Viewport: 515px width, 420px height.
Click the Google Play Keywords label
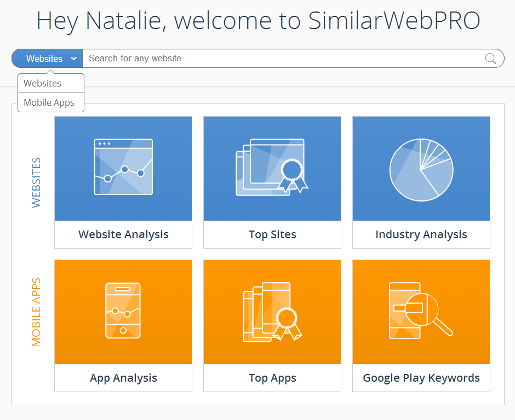pyautogui.click(x=421, y=378)
